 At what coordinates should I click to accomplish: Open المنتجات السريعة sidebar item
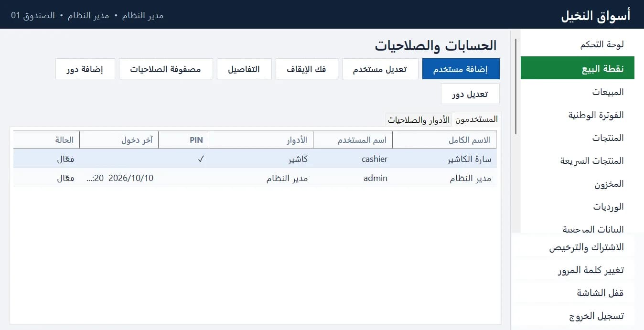[578, 160]
